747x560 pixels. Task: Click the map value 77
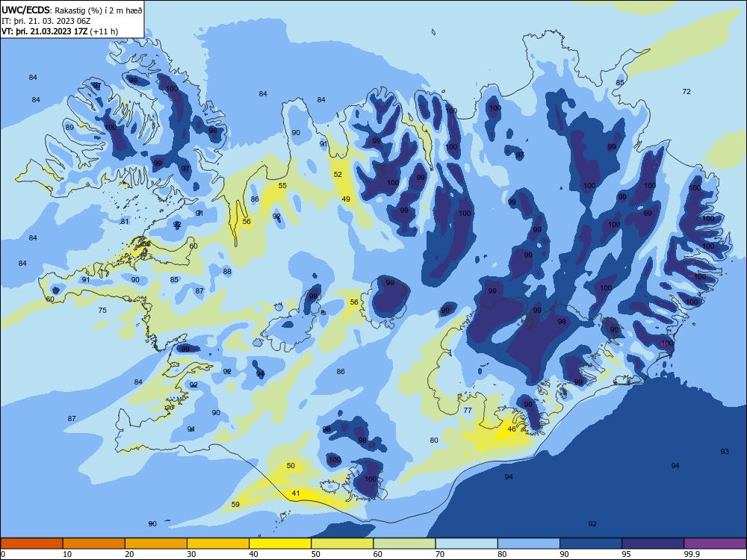[468, 410]
